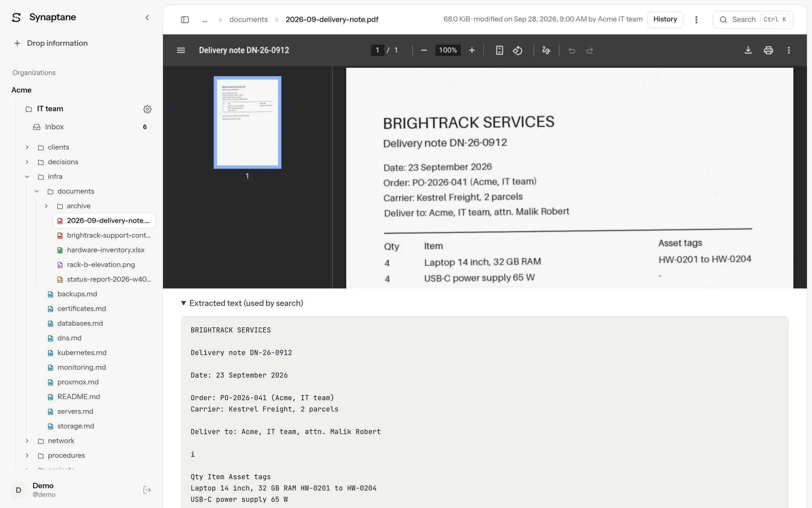The image size is (812, 508).
Task: Rotate the PDF counterclockwise
Action: tap(518, 50)
